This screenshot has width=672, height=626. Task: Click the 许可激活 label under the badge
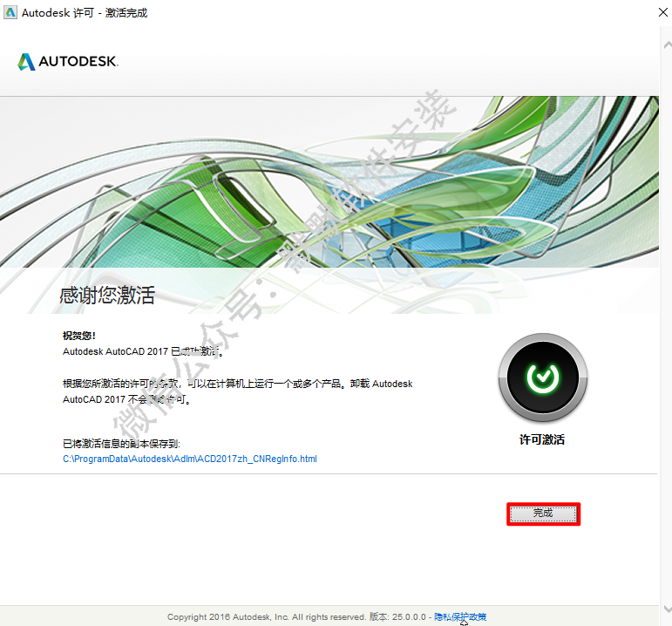[x=542, y=439]
